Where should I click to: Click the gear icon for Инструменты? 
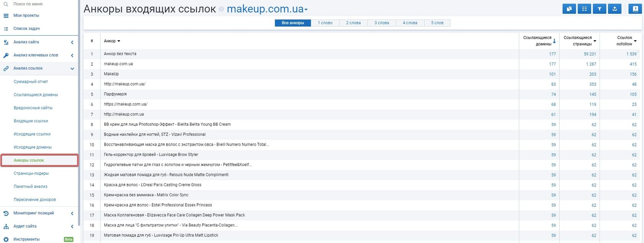coord(6,239)
